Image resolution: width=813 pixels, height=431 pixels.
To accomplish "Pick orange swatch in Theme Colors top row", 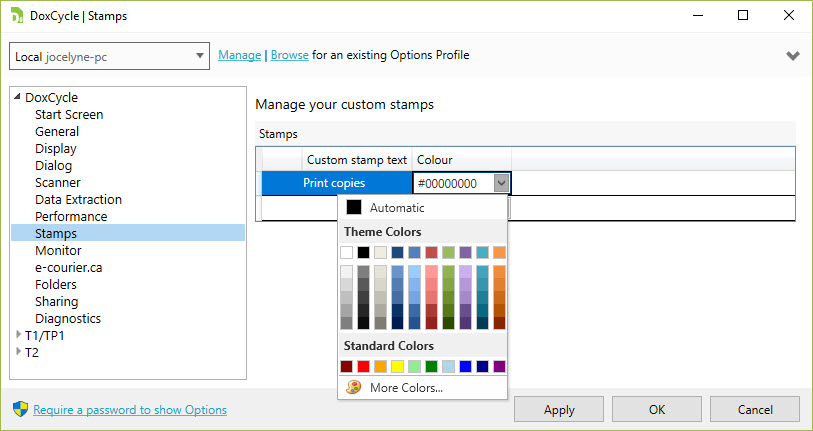I will pyautogui.click(x=499, y=253).
